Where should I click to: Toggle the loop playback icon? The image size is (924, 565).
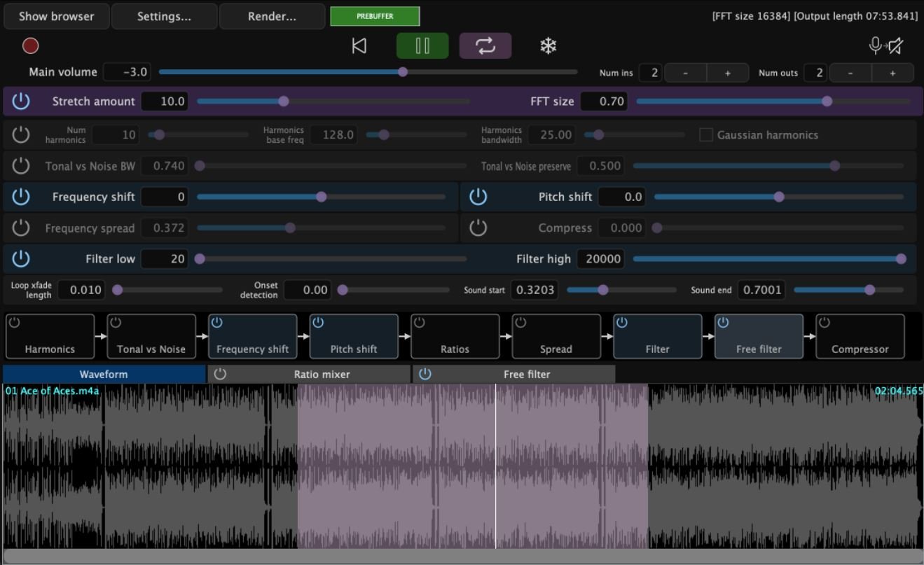485,46
